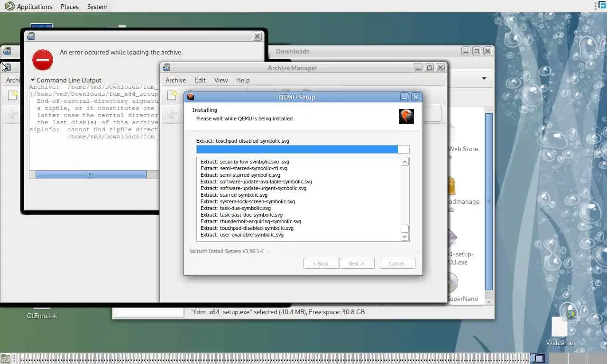The height and width of the screenshot is (364, 607).
Task: Click show desktop icon in bottom panel
Action: point(5,358)
